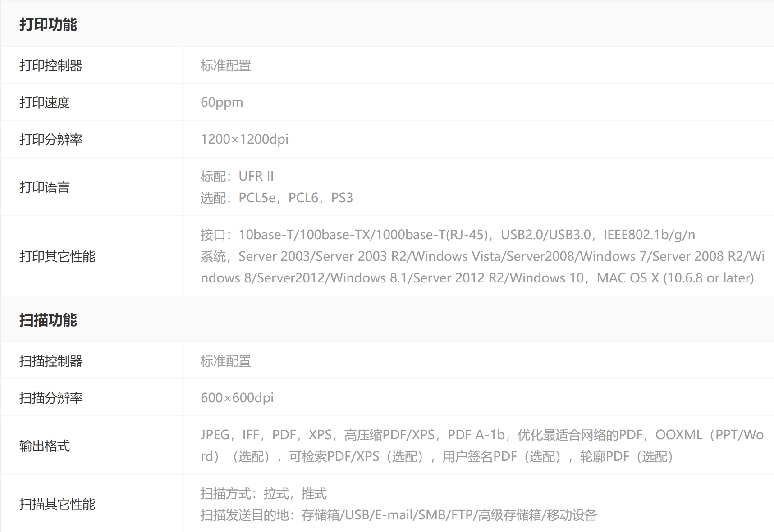Screen dimensions: 774x532
Task: Select the 打印控制器 row label
Action: [51, 66]
